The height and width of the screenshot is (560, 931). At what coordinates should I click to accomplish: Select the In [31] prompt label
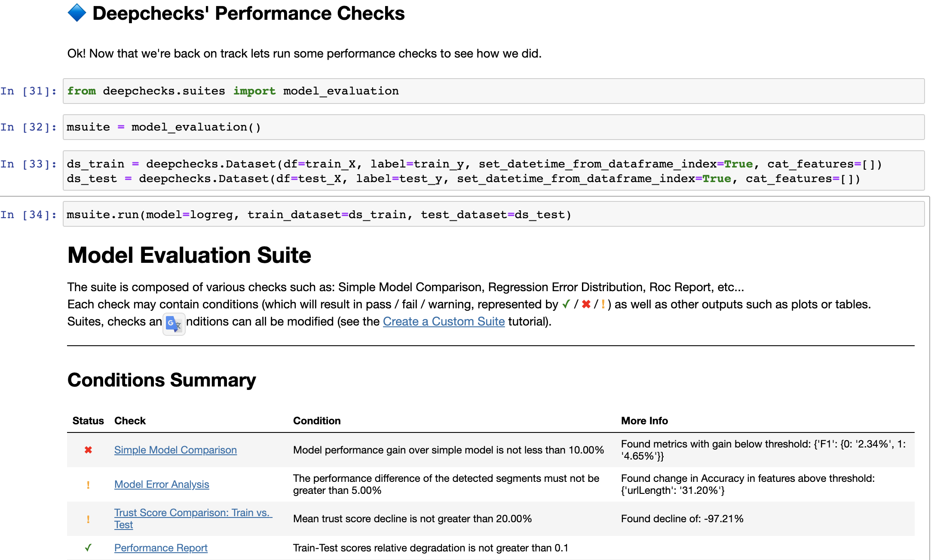(x=28, y=91)
